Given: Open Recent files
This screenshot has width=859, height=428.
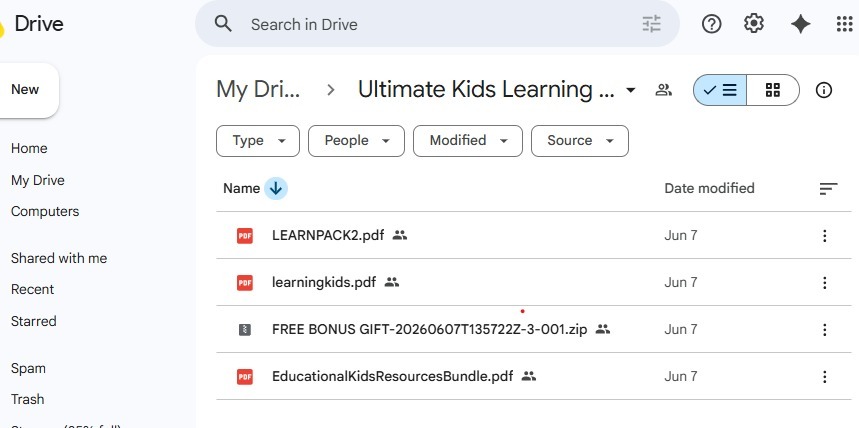Looking at the screenshot, I should pyautogui.click(x=32, y=289).
